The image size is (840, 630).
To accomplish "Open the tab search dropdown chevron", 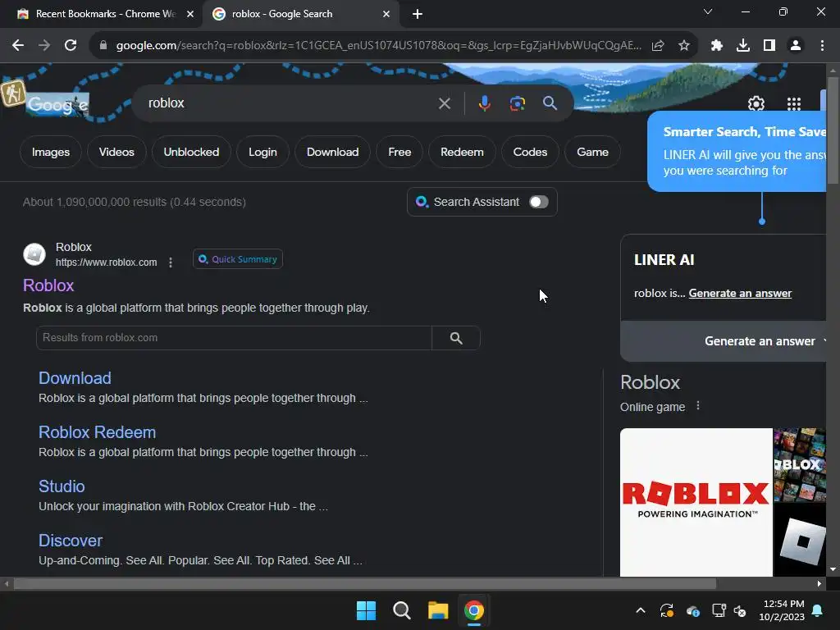I will 708,11.
